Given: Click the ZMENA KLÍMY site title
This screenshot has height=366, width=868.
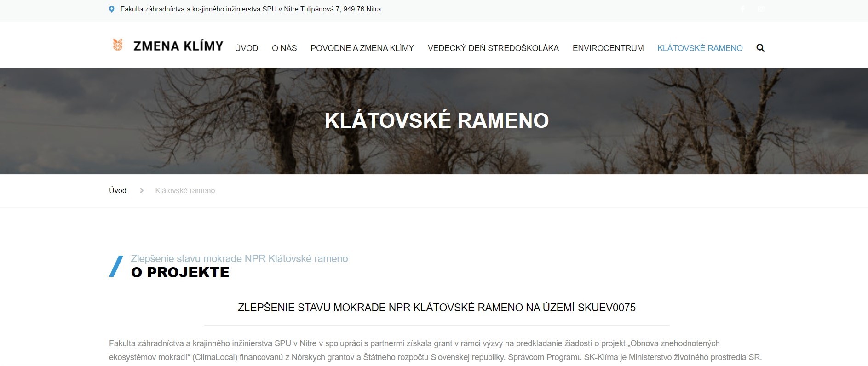Looking at the screenshot, I should (178, 46).
